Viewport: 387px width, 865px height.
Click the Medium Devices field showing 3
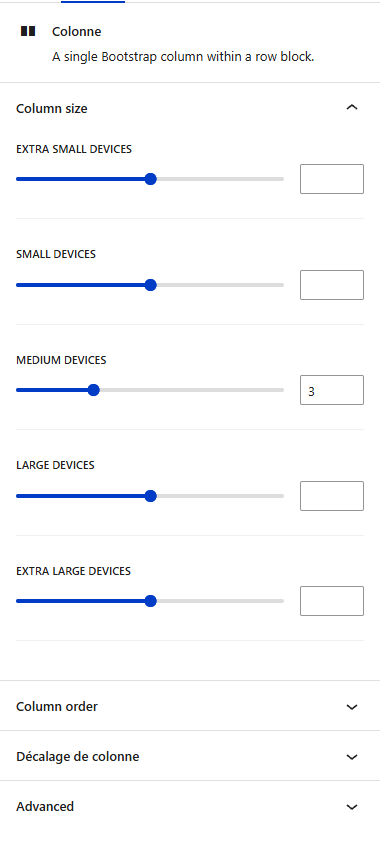click(332, 391)
